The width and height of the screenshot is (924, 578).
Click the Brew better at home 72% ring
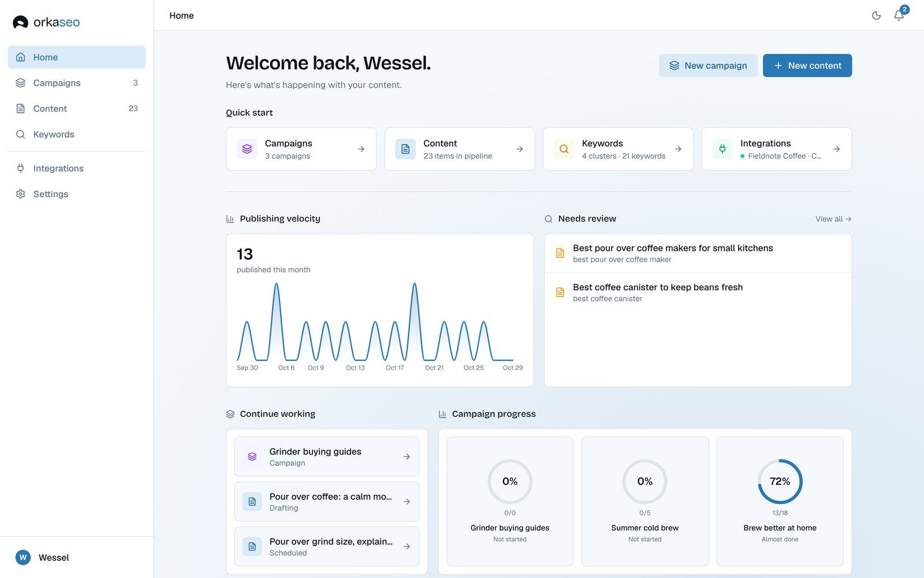780,481
